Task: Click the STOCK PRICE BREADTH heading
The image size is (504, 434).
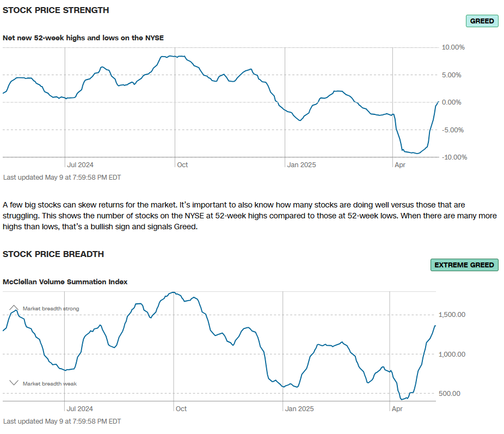Action: 53,254
